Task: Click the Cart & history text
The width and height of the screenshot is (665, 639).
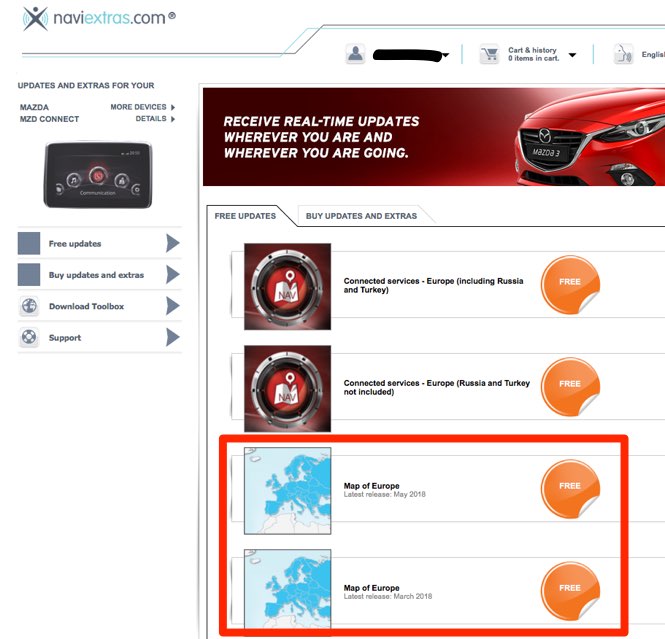Action: point(532,50)
